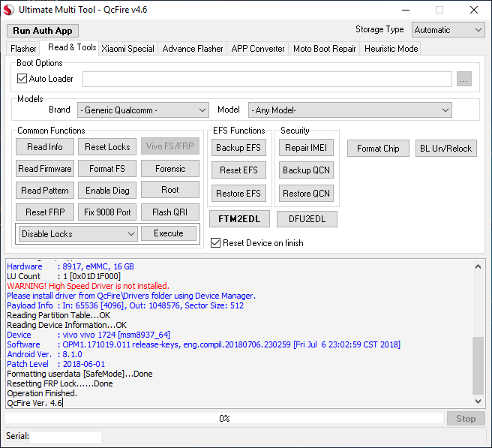Click the 'Formatting userdata [SafeMode]...Done' line
Viewport: 492px width, 448px height.
point(79,374)
